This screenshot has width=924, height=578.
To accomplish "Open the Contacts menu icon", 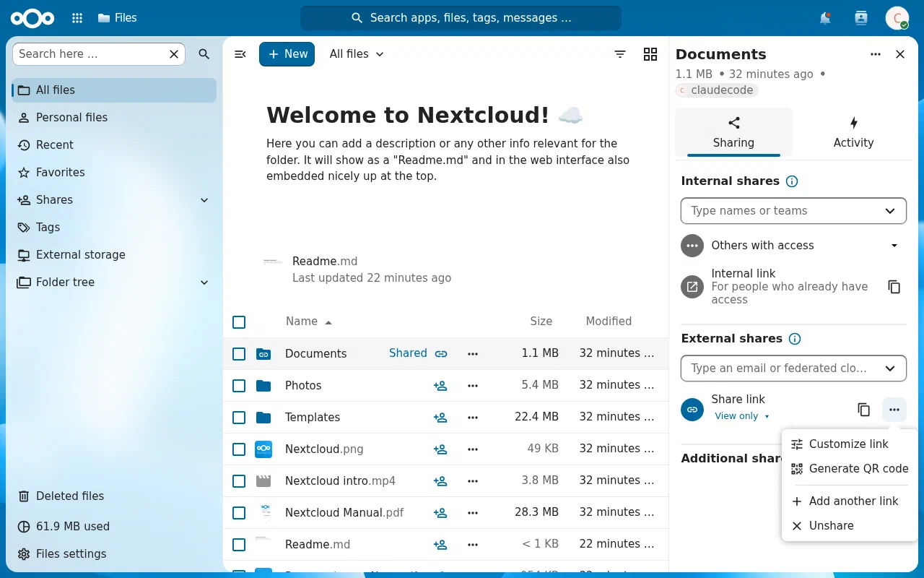I will pos(861,18).
